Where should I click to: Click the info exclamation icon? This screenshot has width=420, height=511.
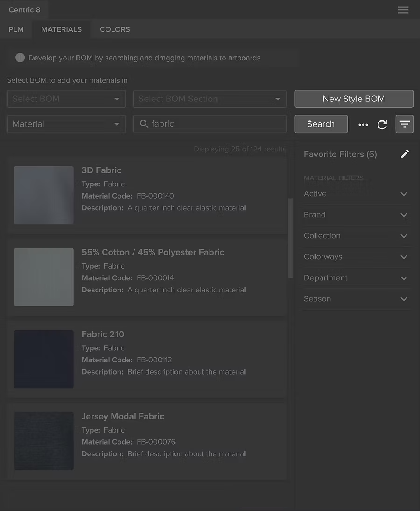(20, 58)
